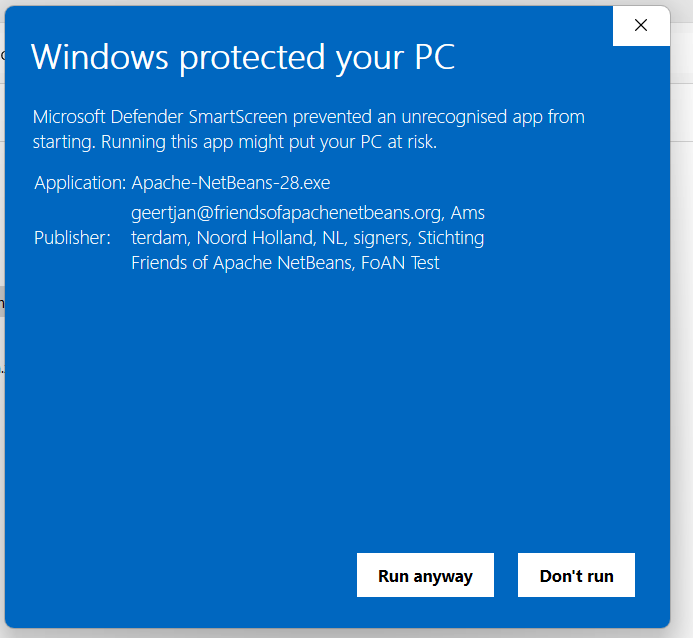Click the word "PC" in the dialog title
Image resolution: width=693 pixels, height=638 pixels.
434,57
